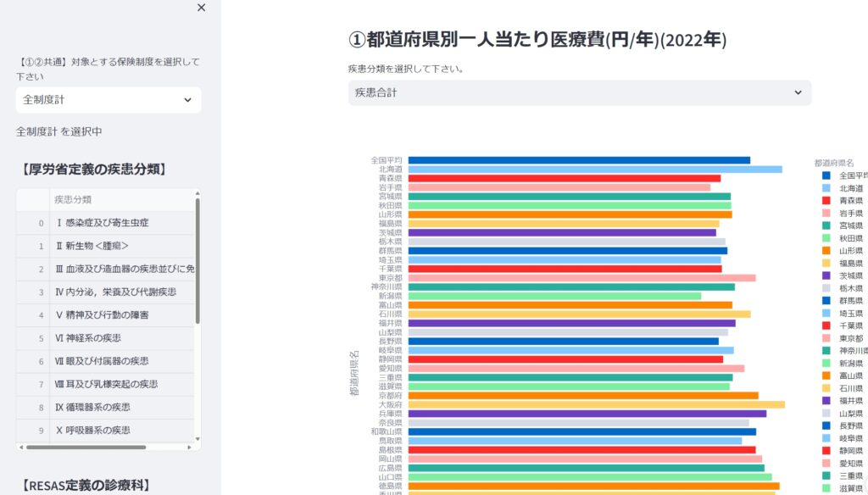Click the 山口県 bar in the chart
868x495 pixels.
coord(590,477)
